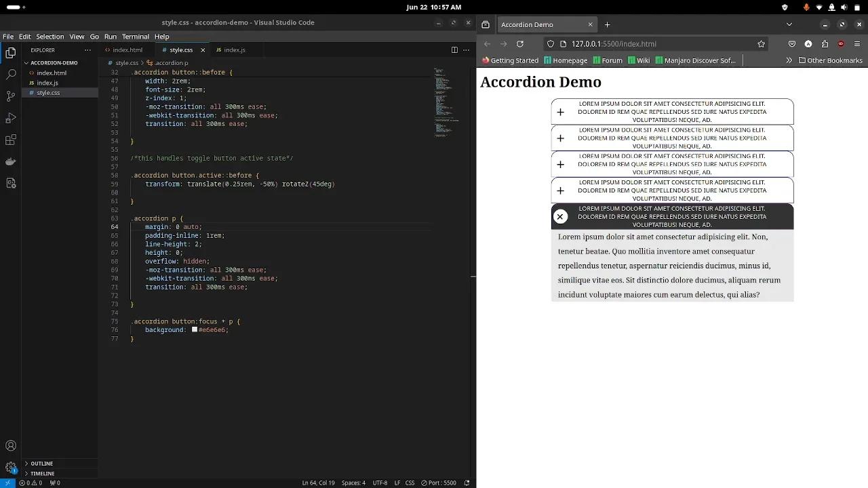Screen dimensions: 868x488
Task: Click the #e6e6e6 color swatch in code
Action: tap(195, 330)
